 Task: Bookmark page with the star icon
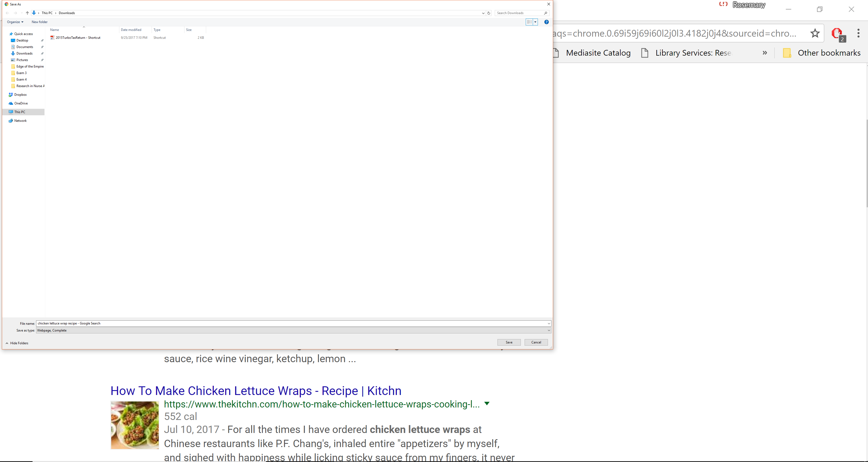click(815, 33)
